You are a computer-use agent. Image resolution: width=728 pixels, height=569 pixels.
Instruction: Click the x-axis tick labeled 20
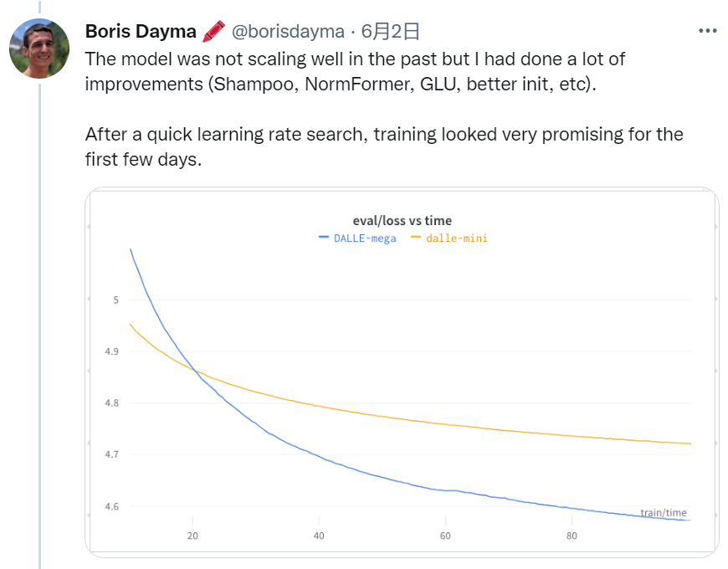tap(192, 536)
